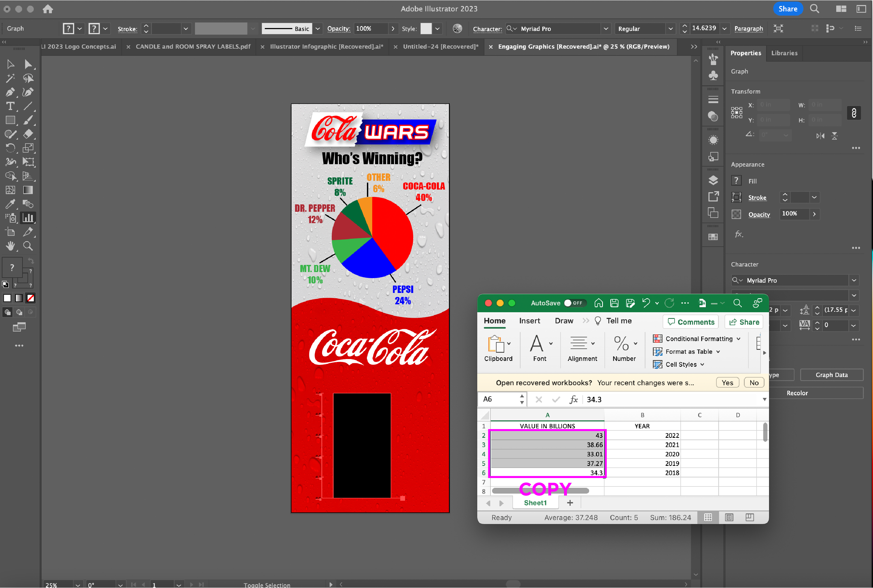The height and width of the screenshot is (588, 873).
Task: Click the Graph Data button
Action: pyautogui.click(x=831, y=375)
